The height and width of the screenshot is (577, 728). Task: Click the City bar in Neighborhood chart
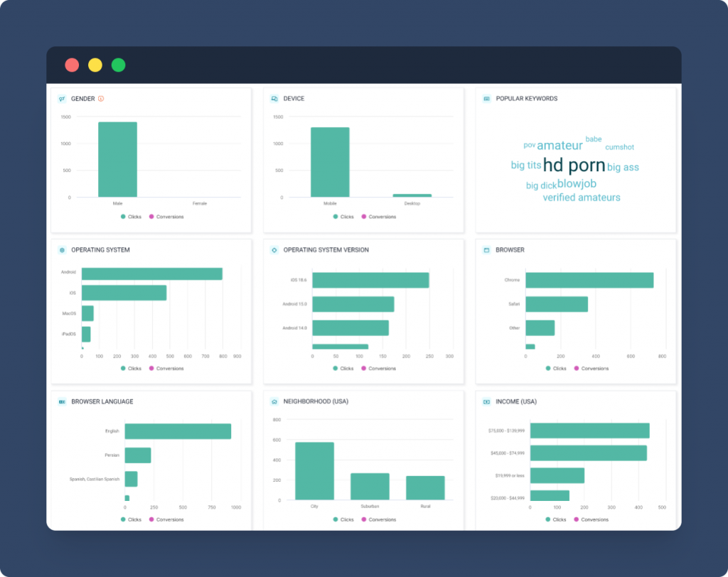point(314,470)
